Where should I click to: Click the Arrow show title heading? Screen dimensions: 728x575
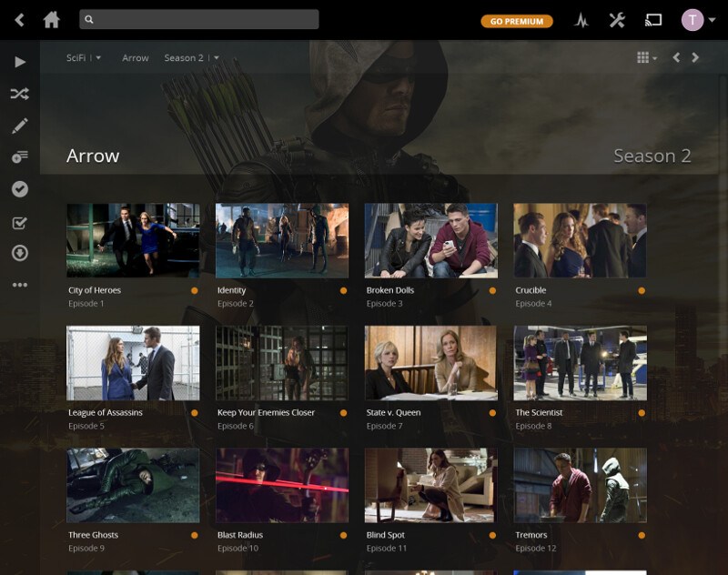[x=93, y=156]
